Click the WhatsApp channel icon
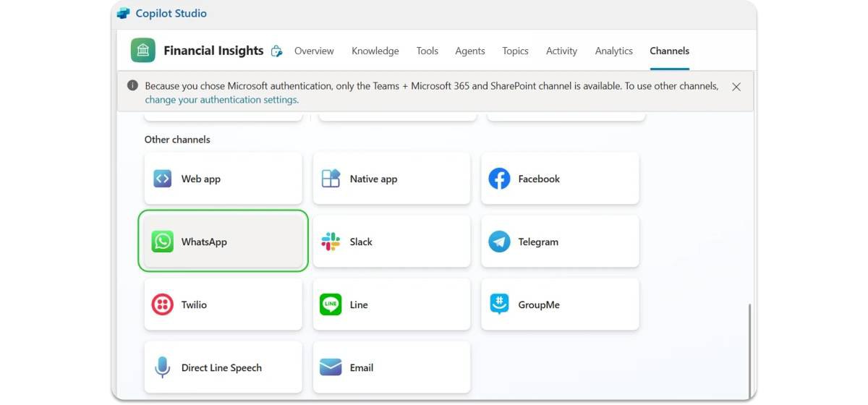This screenshot has height=405, width=868. point(163,242)
